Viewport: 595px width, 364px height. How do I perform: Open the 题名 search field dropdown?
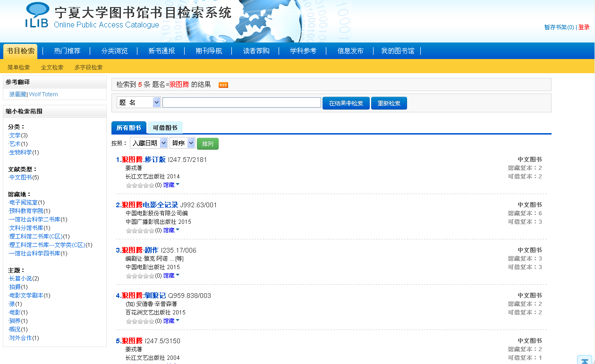pos(138,102)
